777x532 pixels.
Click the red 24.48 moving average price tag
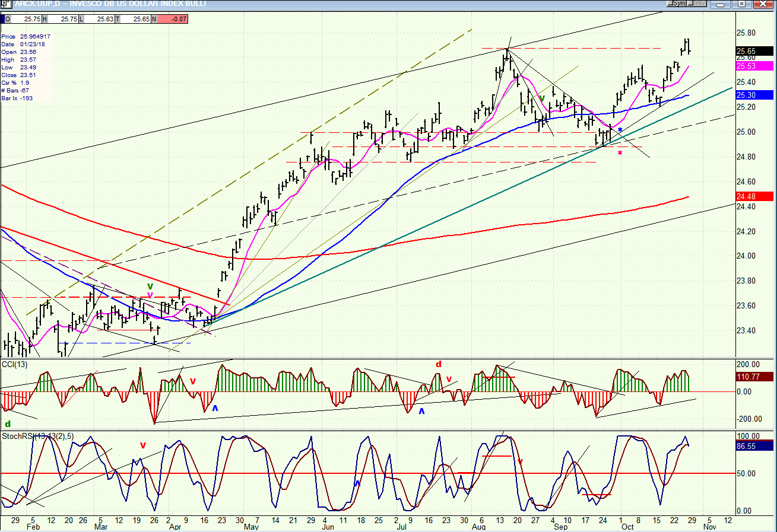pyautogui.click(x=754, y=196)
